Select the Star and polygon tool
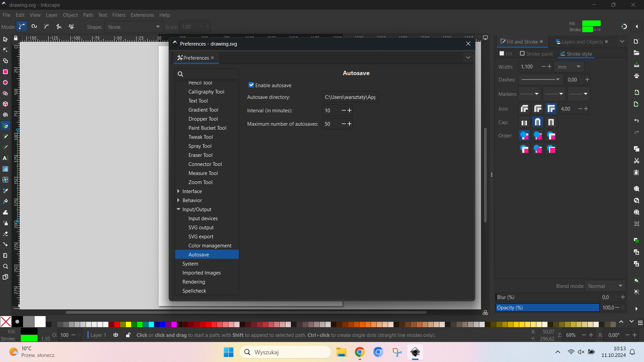The width and height of the screenshot is (644, 362). (5, 93)
